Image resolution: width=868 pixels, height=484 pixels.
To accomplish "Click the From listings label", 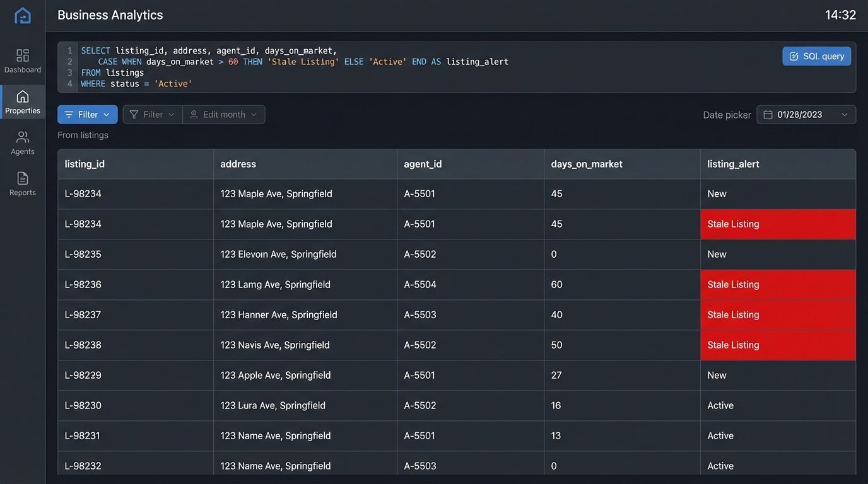I will point(83,134).
